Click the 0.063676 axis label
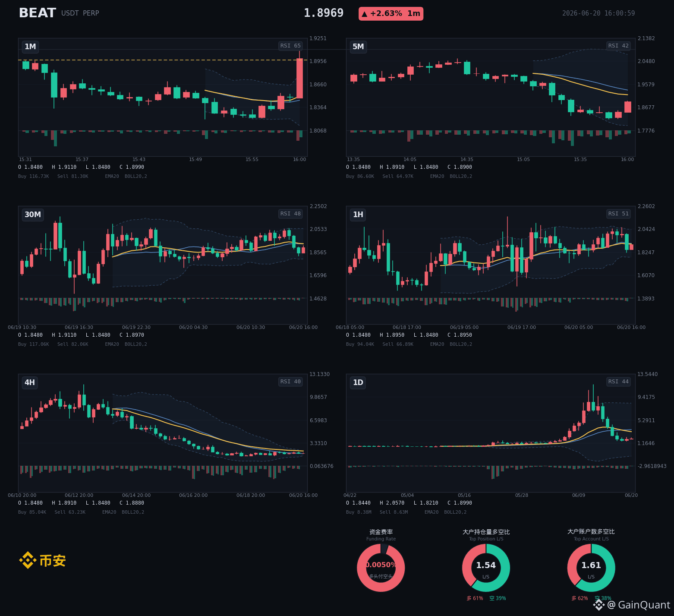Screen dimensions: 674x616 321,466
